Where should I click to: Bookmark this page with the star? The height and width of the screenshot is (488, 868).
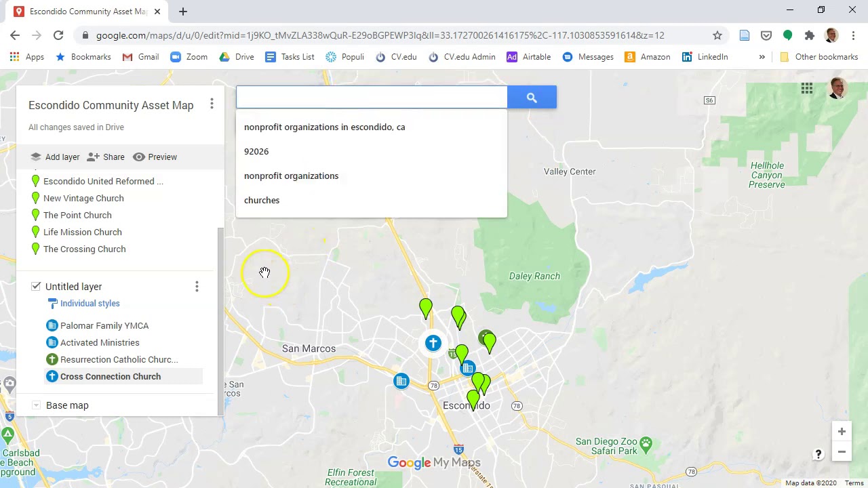(x=717, y=35)
